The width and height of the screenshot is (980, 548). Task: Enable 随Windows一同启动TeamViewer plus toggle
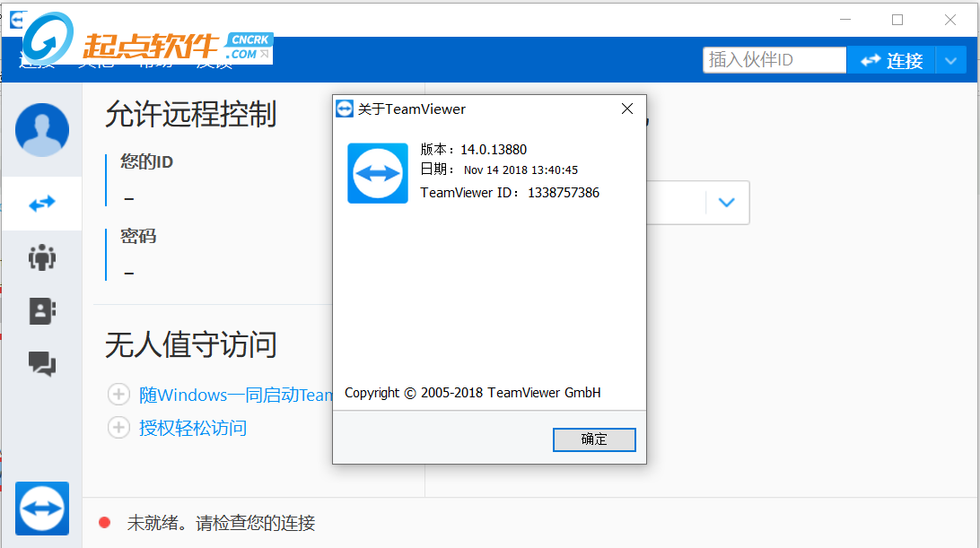tap(118, 395)
